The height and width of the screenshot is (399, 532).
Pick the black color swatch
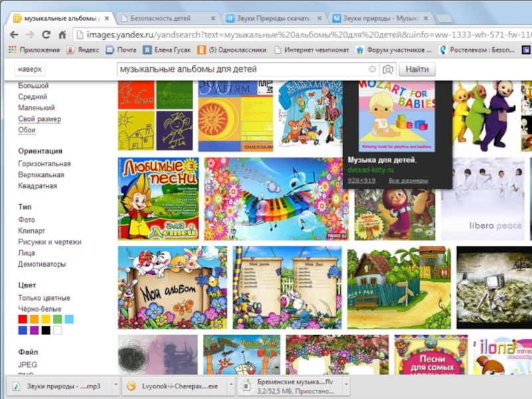coord(46,331)
